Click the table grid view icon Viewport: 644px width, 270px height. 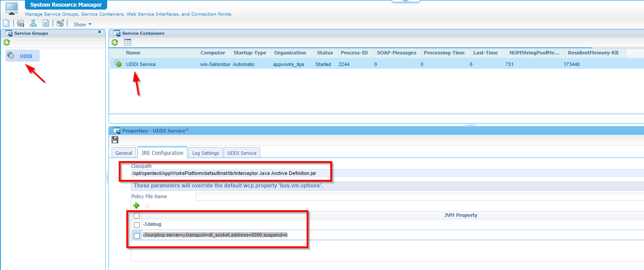[x=128, y=42]
